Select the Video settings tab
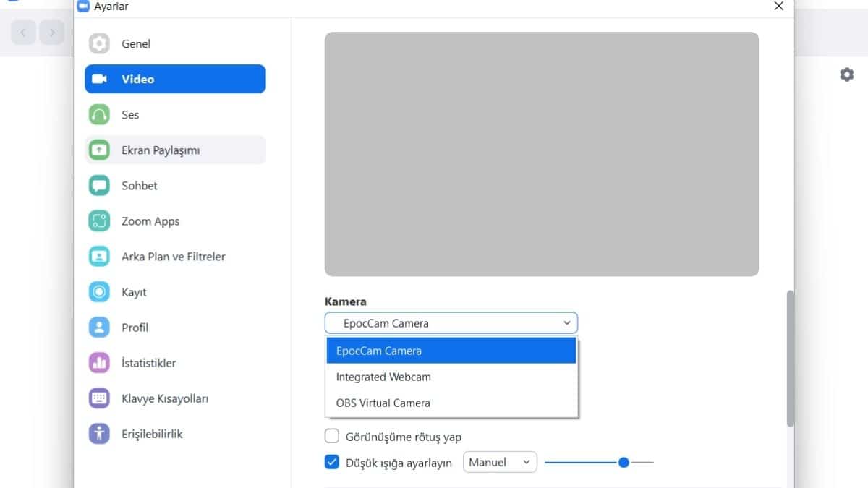 (175, 79)
